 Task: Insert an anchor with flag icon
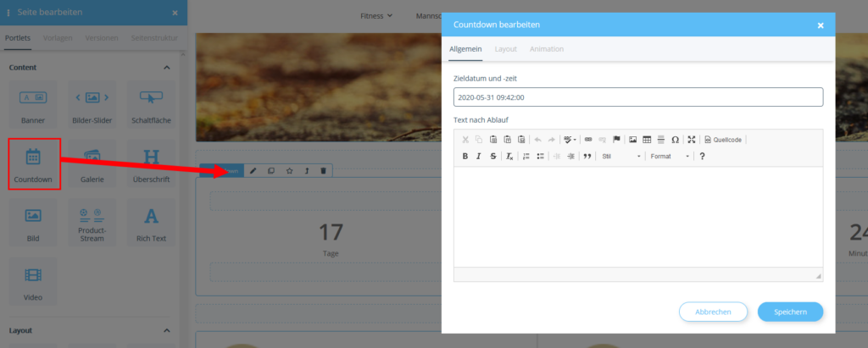(x=616, y=140)
